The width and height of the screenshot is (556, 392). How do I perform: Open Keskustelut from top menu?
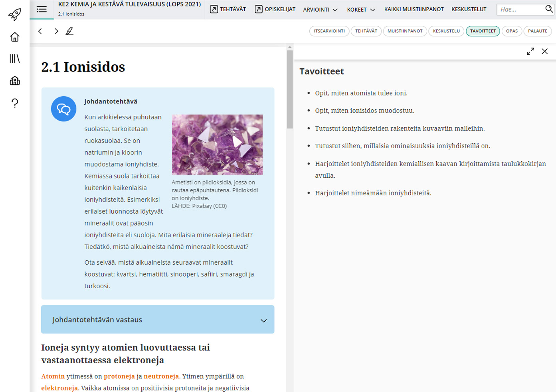(469, 9)
